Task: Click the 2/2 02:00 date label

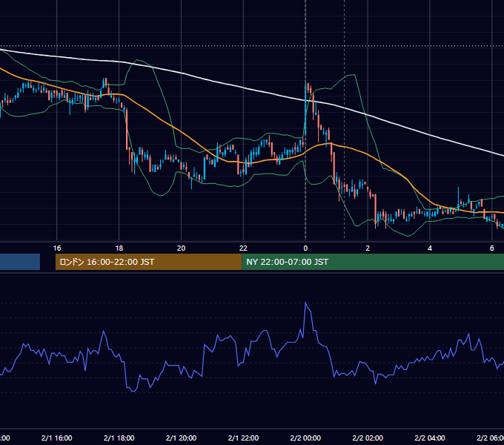Action: [368, 438]
